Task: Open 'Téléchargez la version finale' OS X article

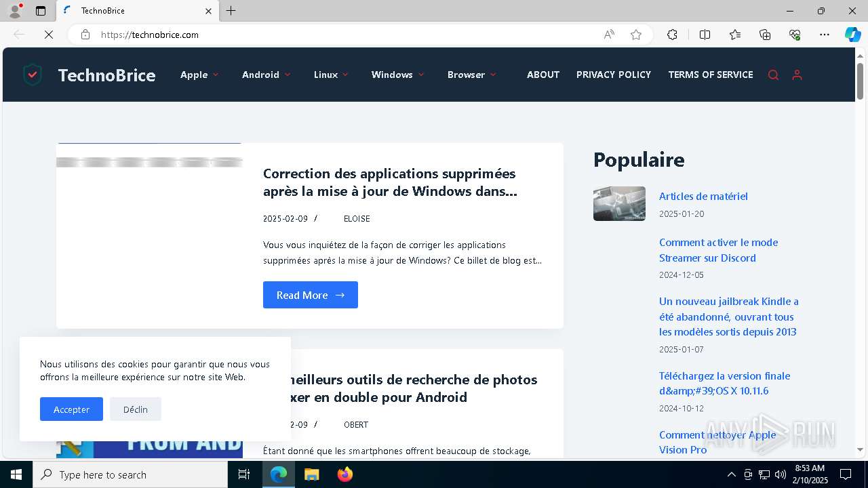Action: click(724, 383)
